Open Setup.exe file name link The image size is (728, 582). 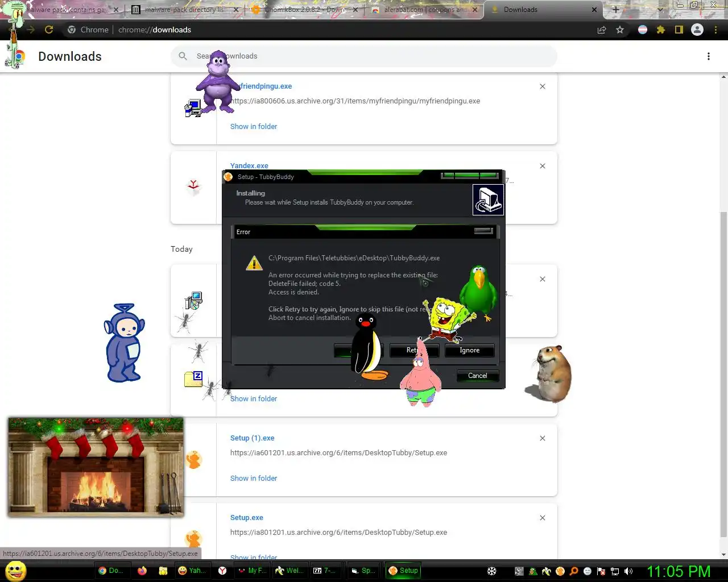(x=247, y=518)
